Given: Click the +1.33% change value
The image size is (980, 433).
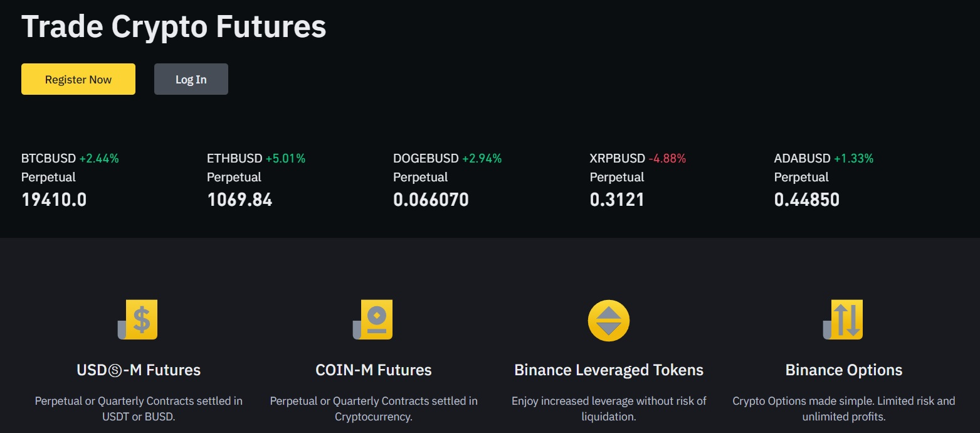Looking at the screenshot, I should 854,158.
